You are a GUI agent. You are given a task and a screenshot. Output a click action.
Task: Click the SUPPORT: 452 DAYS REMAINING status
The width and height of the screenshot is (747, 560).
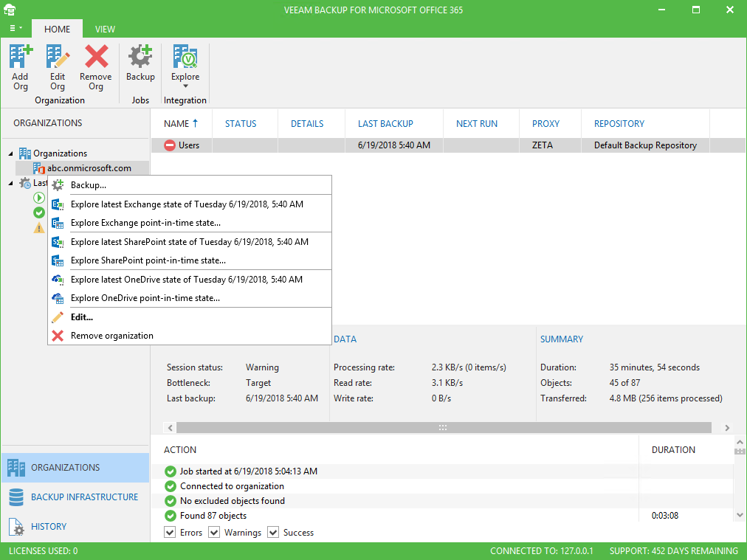[674, 551]
